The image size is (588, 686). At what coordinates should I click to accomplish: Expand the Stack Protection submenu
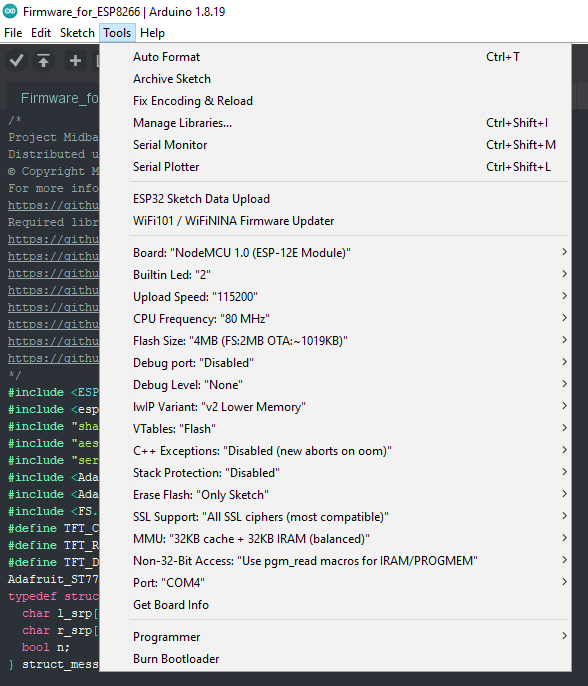(x=336, y=472)
